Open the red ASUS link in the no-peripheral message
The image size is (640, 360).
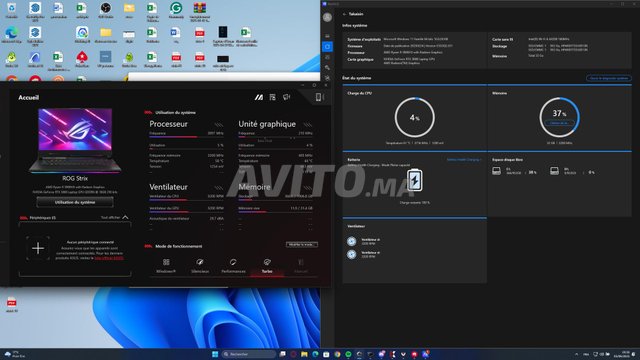(109, 258)
